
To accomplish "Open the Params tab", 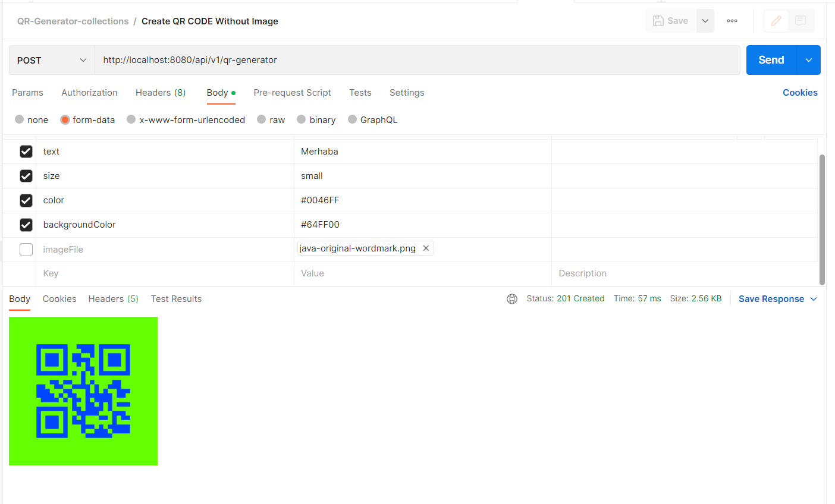I will (x=27, y=93).
